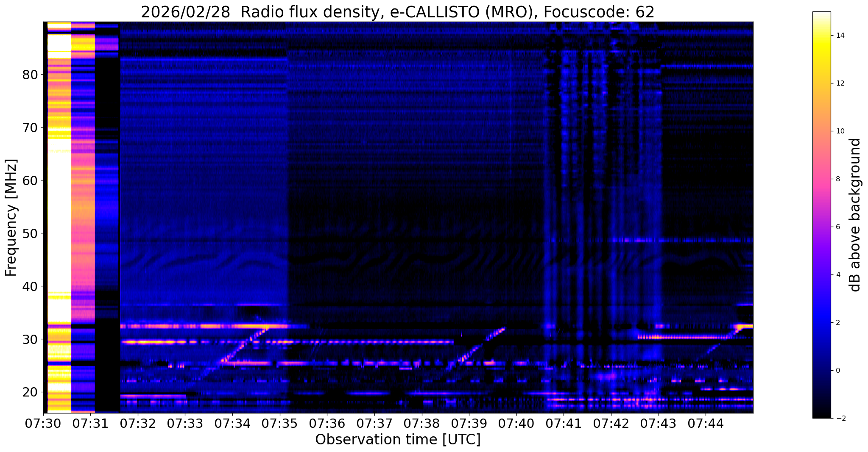Click the 07:42 time tick label
This screenshot has width=868, height=452.
tap(611, 424)
